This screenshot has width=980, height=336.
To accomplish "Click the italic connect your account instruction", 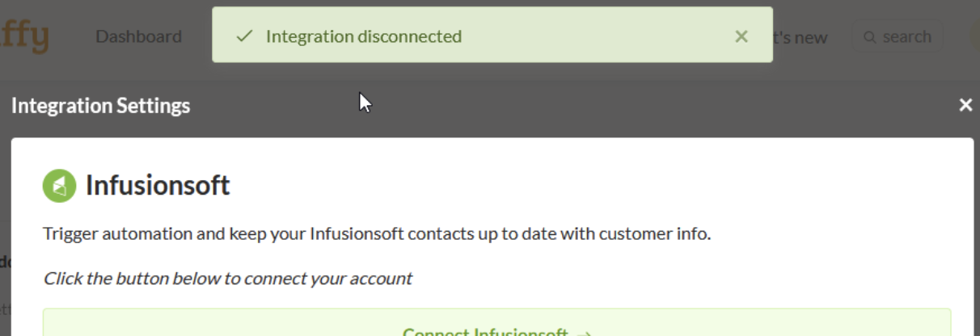I will point(227,279).
